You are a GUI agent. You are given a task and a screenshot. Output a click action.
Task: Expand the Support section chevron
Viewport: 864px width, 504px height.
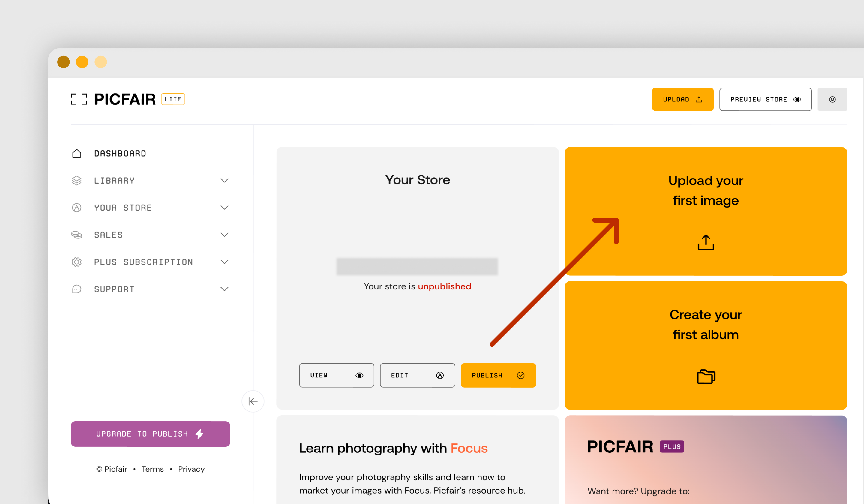coord(225,289)
